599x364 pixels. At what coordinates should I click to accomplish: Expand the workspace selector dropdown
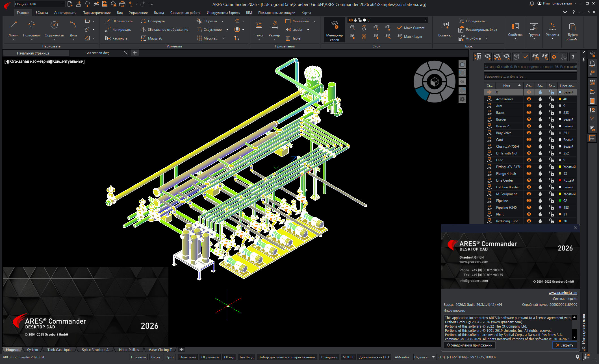(x=63, y=4)
